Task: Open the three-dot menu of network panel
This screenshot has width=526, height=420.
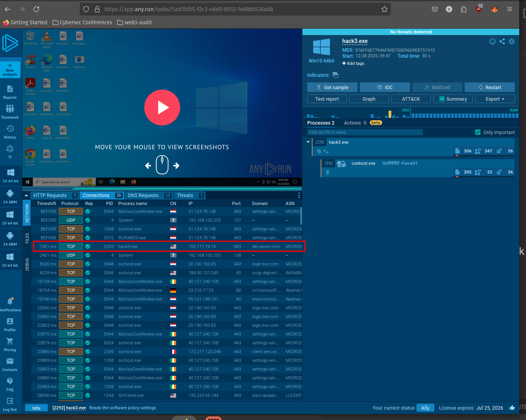Action: [299, 195]
